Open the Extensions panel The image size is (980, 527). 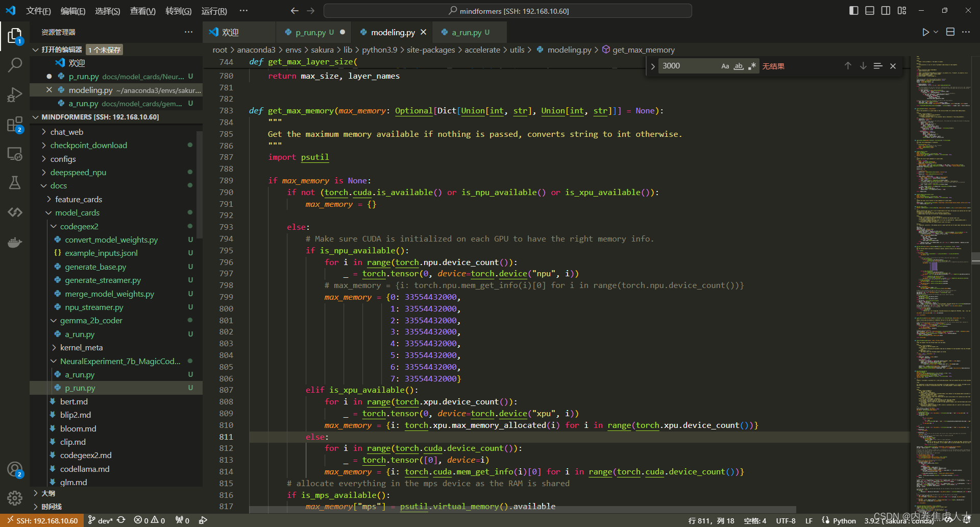15,124
